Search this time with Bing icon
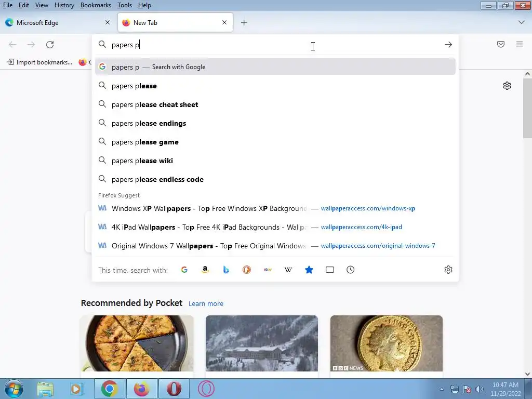This screenshot has width=532, height=399. coord(226,270)
